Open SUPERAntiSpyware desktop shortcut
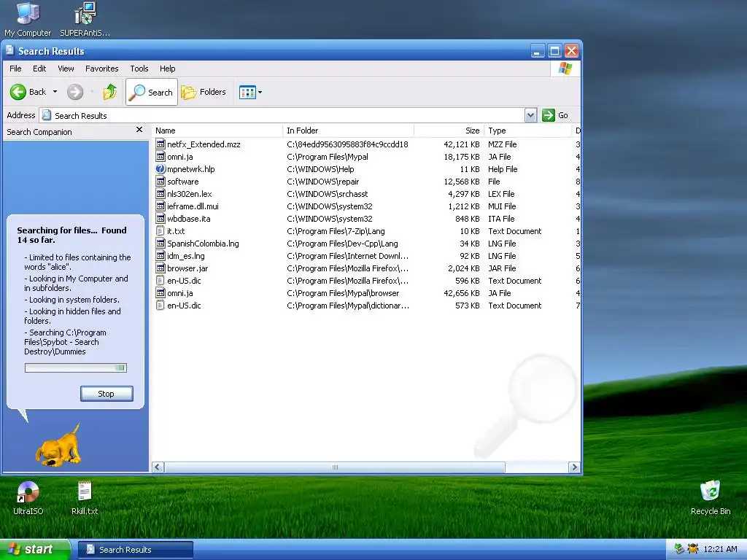747x560 pixels. click(85, 20)
